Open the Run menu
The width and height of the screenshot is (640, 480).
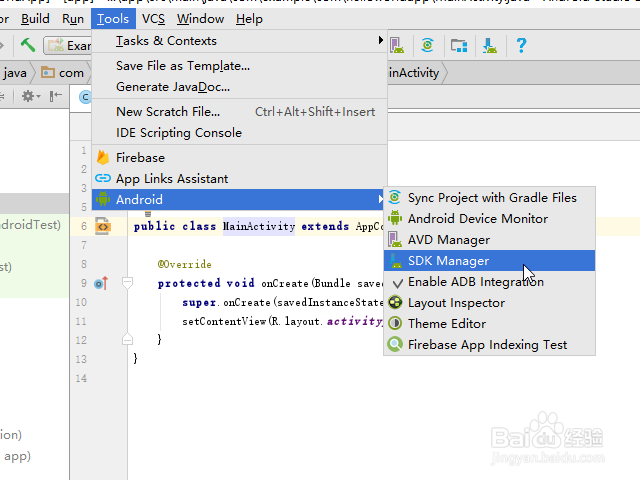[73, 19]
